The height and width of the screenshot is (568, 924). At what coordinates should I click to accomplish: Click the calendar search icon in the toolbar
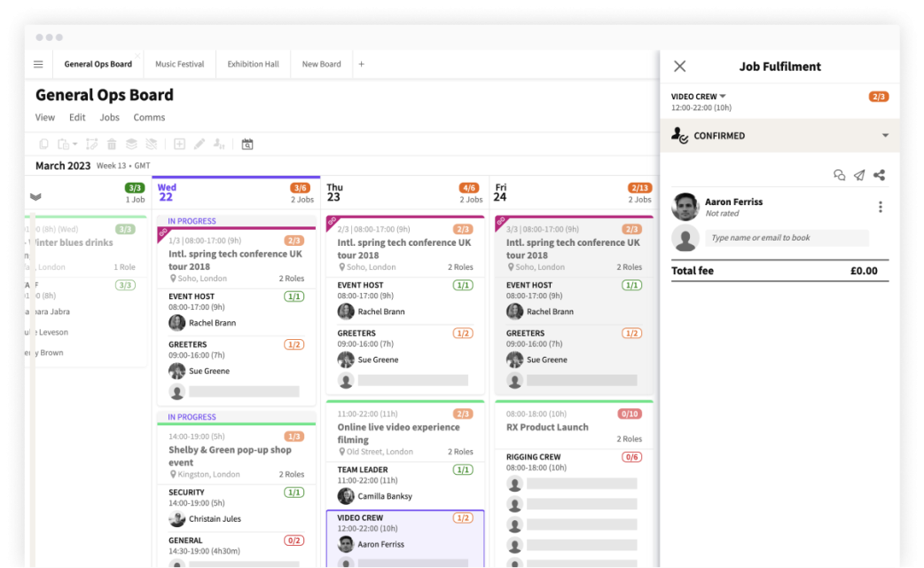tap(247, 144)
